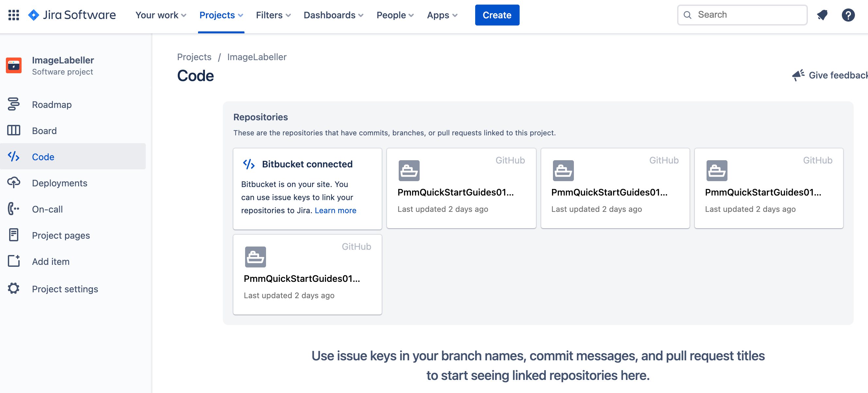Click the Deployments icon in sidebar
The width and height of the screenshot is (868, 393).
(x=13, y=183)
